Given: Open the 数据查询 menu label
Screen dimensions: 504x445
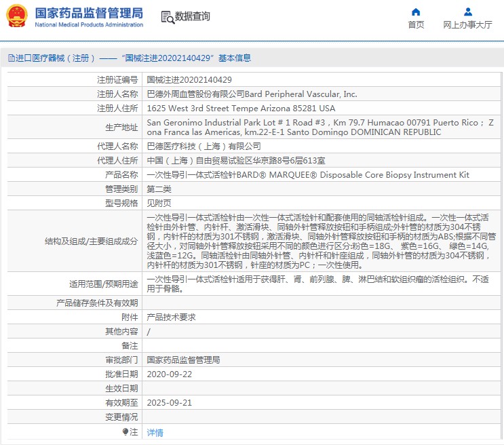Looking at the screenshot, I should tap(193, 17).
